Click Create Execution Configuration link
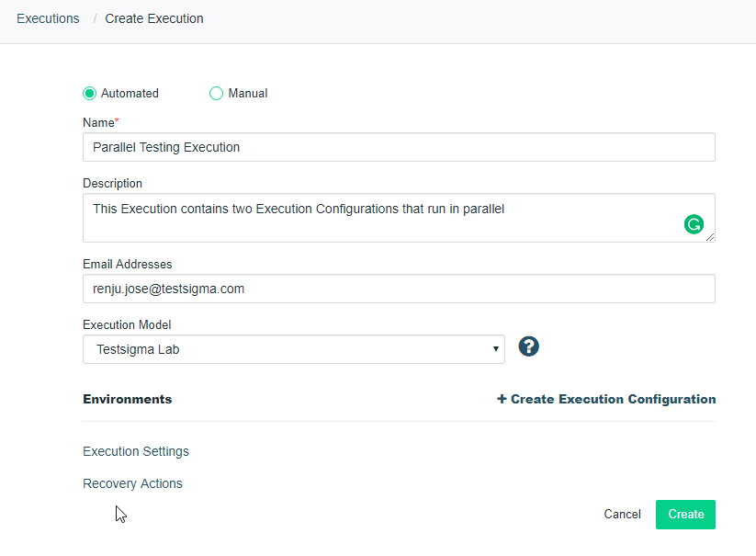 (613, 399)
